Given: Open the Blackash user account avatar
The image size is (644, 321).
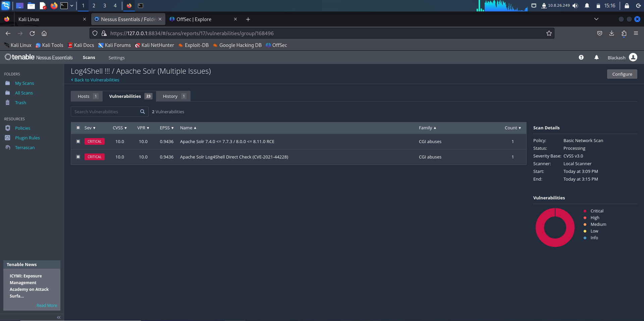Looking at the screenshot, I should (633, 57).
